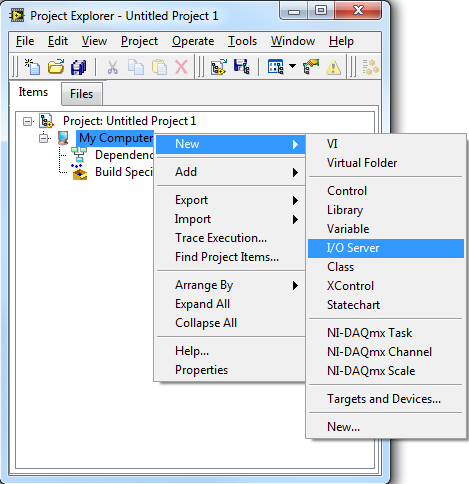Create a new NI-DAQmx Scale
469x484 pixels.
[x=386, y=371]
